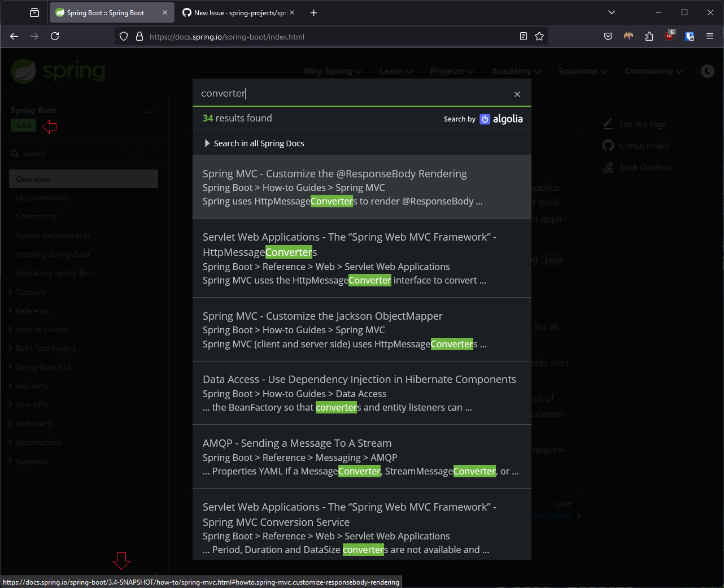Bookmark this page with star icon
The height and width of the screenshot is (588, 724).
pyautogui.click(x=539, y=37)
